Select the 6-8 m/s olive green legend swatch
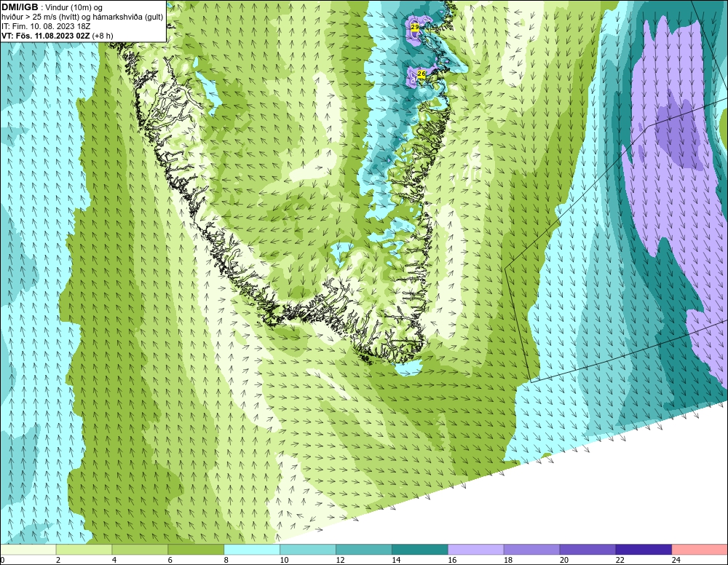Screen dimensions: 728x565 pyautogui.click(x=196, y=550)
